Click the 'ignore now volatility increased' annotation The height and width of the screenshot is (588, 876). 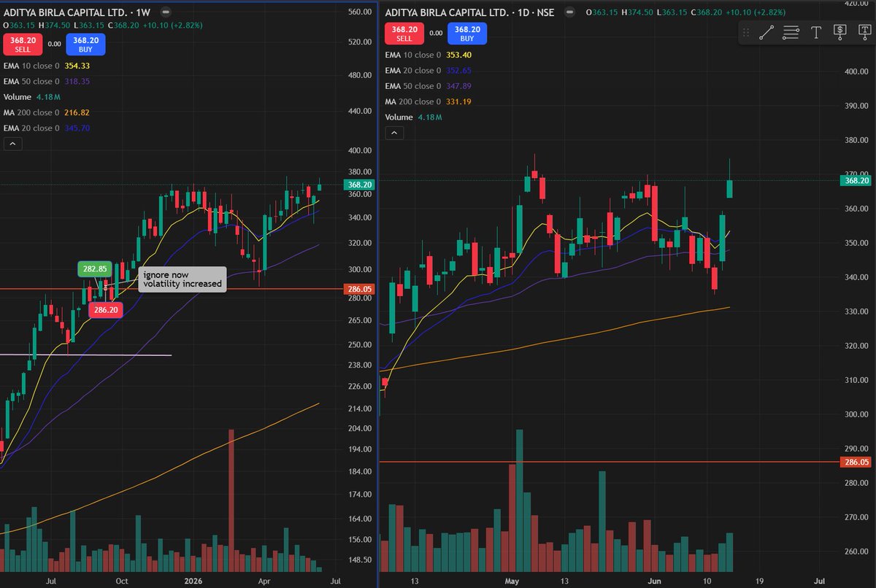[182, 279]
